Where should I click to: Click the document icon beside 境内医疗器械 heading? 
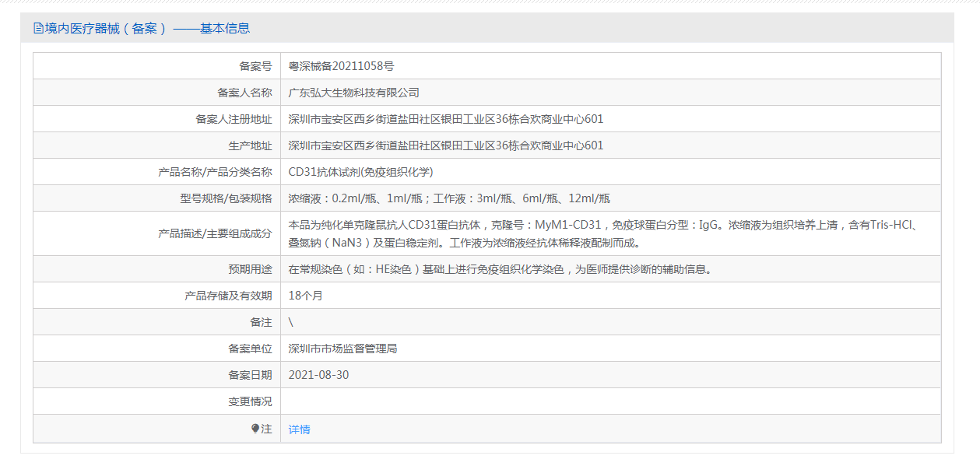point(38,28)
